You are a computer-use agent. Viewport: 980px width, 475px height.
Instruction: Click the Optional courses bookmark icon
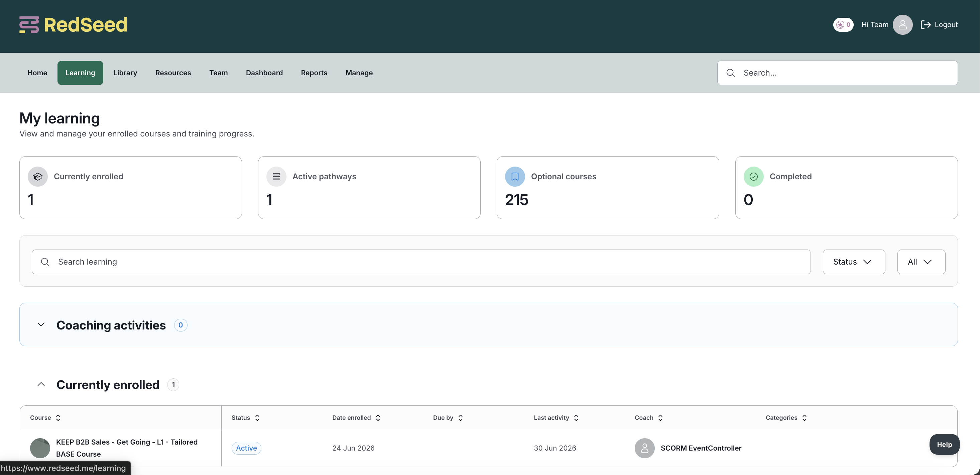pyautogui.click(x=515, y=177)
